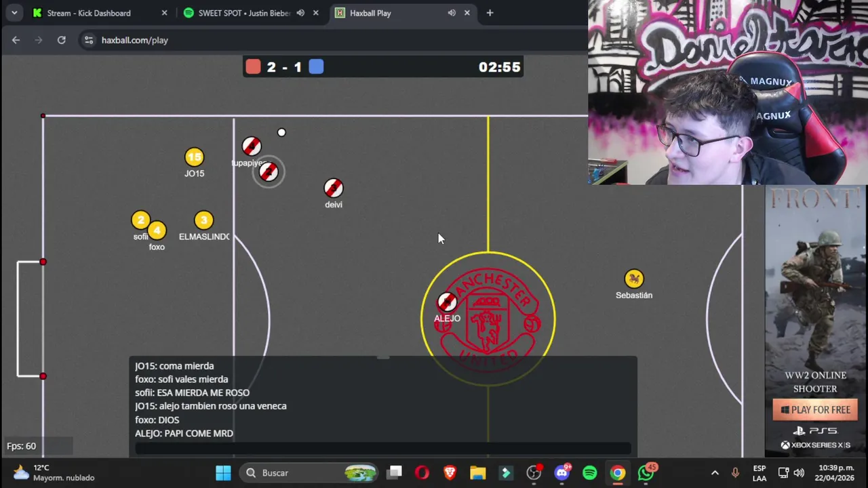Click chat message 'sofii: ESA MIERDA ME ROSO'
This screenshot has width=868, height=488.
tap(192, 393)
